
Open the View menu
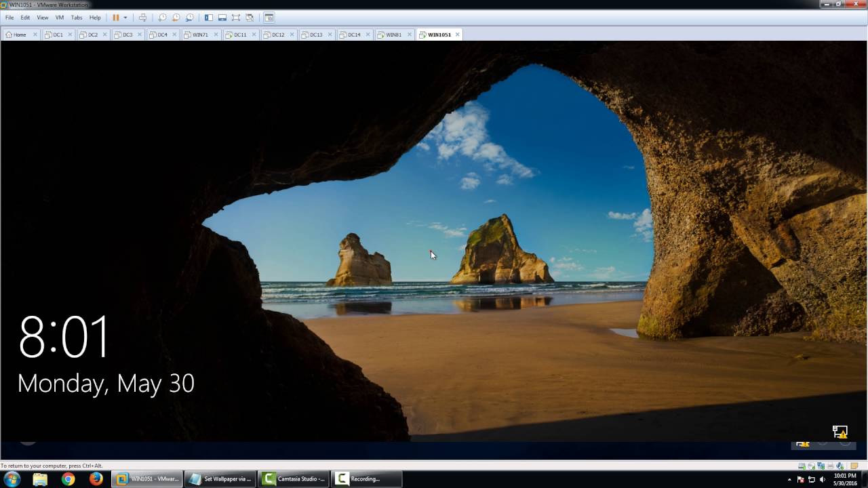coord(42,18)
